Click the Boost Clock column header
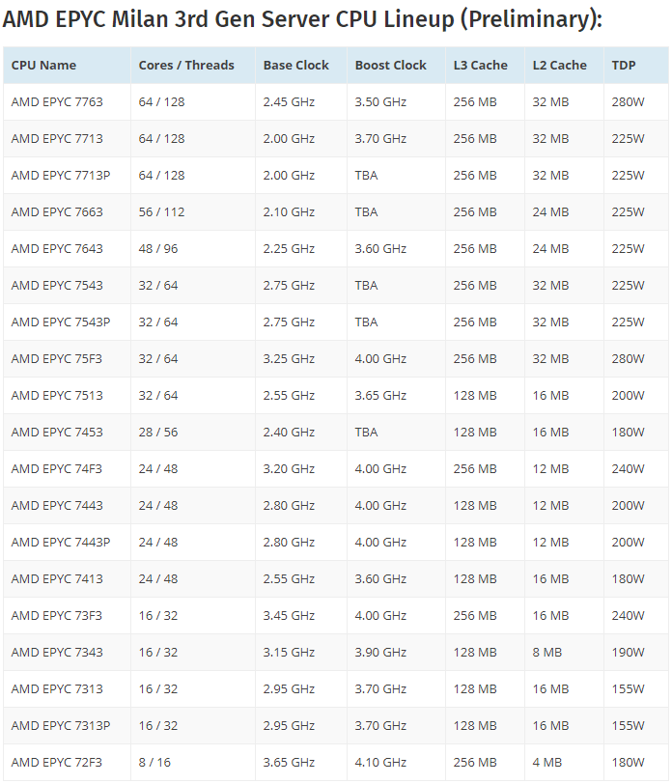Screen dimensions: 672x784 click(x=390, y=66)
